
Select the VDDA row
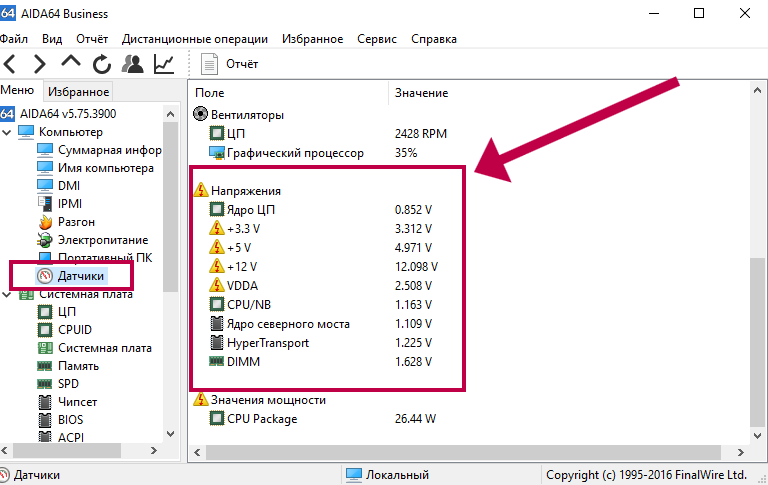[320, 286]
